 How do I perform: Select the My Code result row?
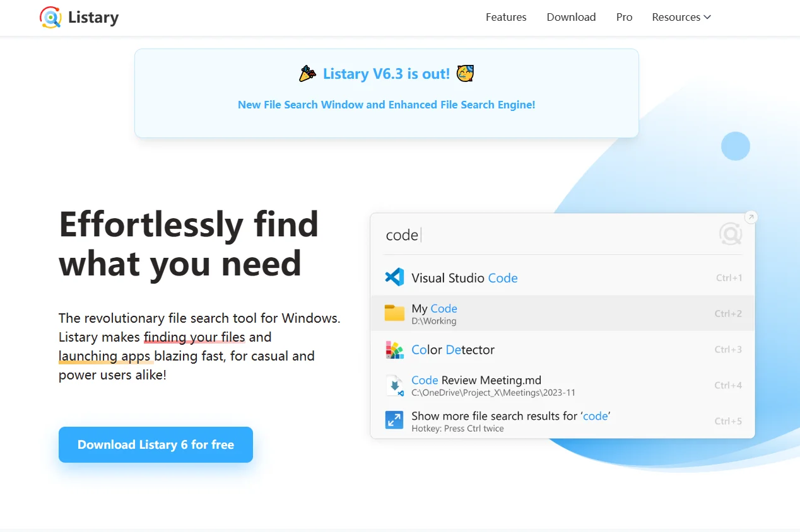(563, 313)
